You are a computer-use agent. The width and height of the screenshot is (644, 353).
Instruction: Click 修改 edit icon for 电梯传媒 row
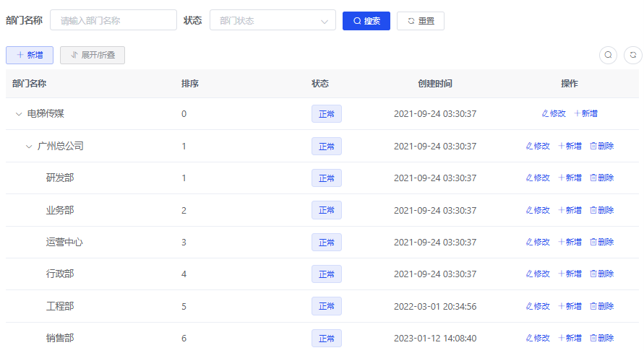546,114
